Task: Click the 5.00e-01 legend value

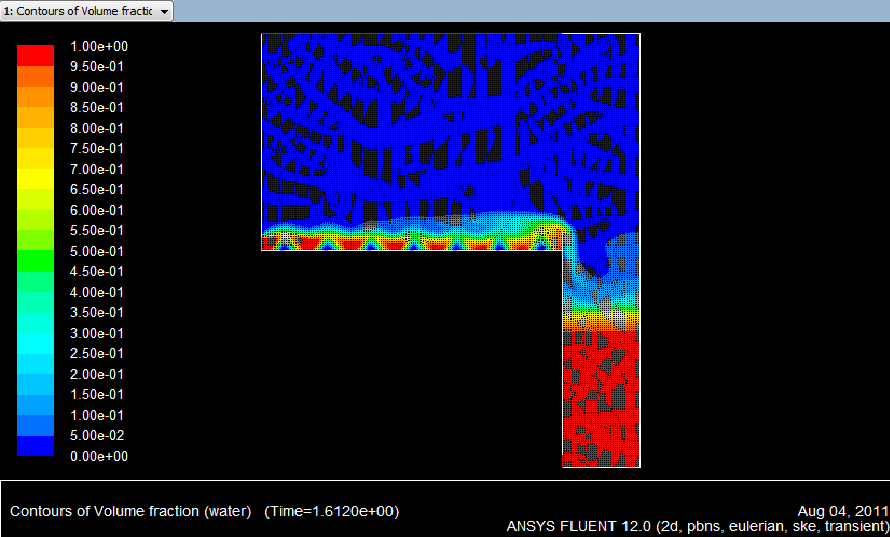Action: click(x=97, y=251)
